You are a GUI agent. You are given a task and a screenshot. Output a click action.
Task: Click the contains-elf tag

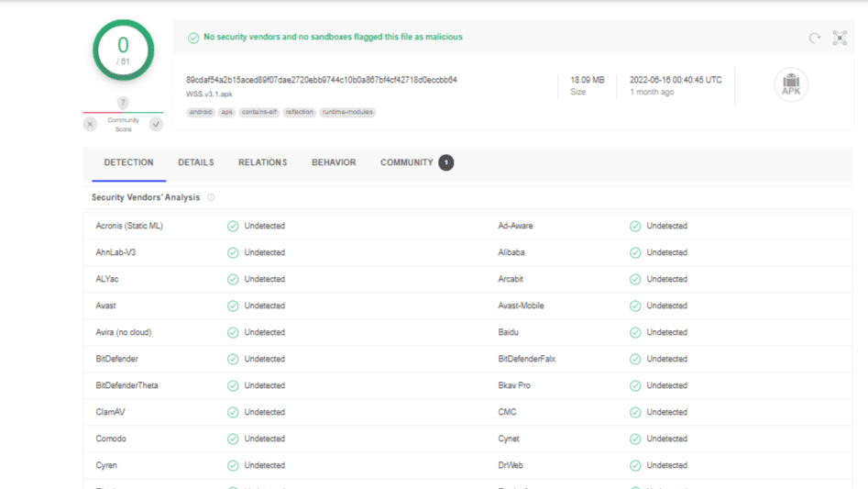(259, 112)
